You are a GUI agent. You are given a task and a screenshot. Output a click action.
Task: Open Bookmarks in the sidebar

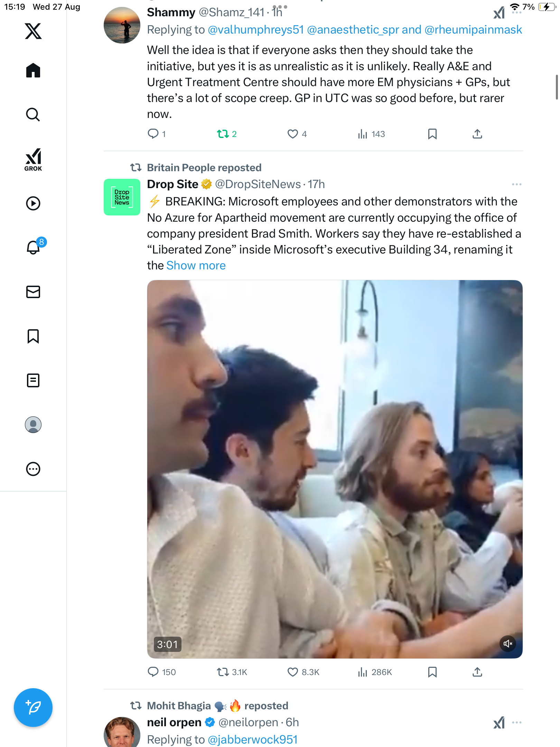click(33, 336)
